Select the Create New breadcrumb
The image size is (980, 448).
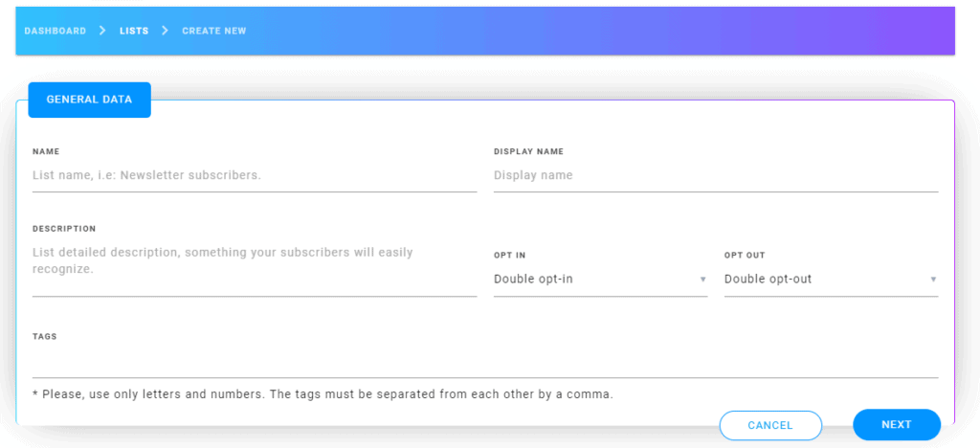pyautogui.click(x=213, y=31)
